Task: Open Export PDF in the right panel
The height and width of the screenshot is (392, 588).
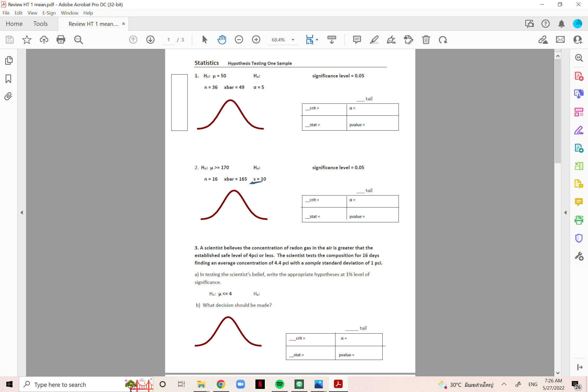Action: tap(579, 148)
